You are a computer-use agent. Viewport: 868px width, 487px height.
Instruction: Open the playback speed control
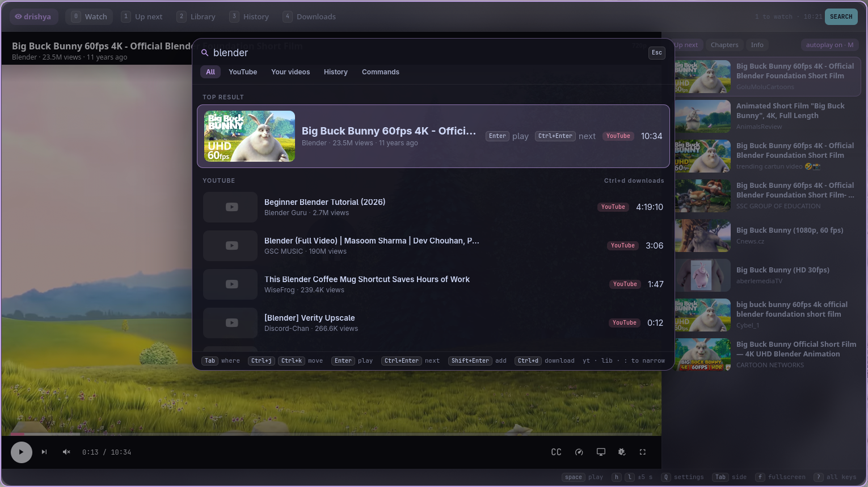point(579,452)
